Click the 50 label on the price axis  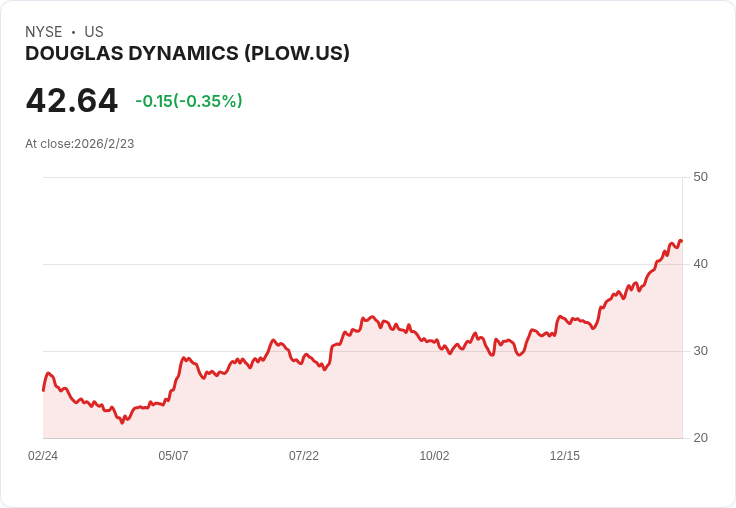pyautogui.click(x=700, y=177)
